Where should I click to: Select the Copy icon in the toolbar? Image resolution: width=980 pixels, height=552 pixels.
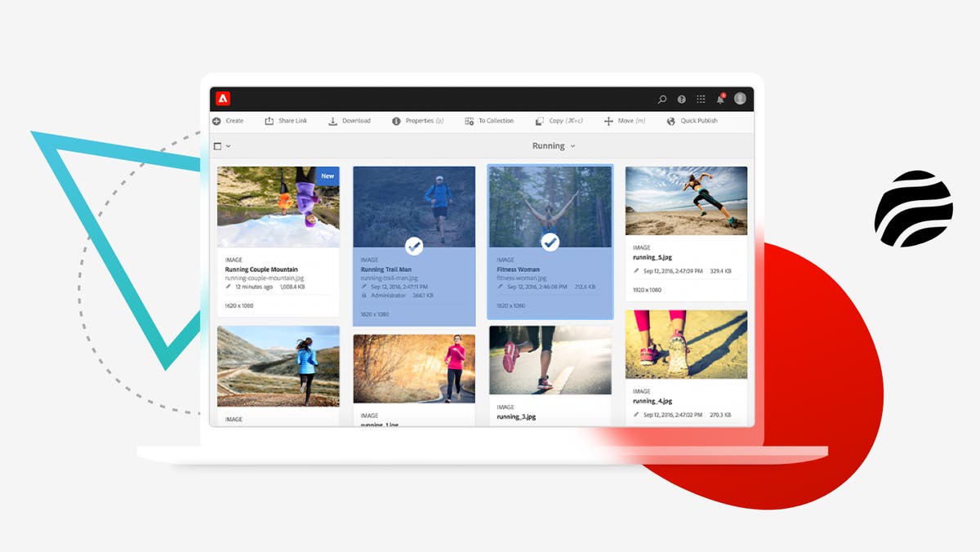point(538,120)
